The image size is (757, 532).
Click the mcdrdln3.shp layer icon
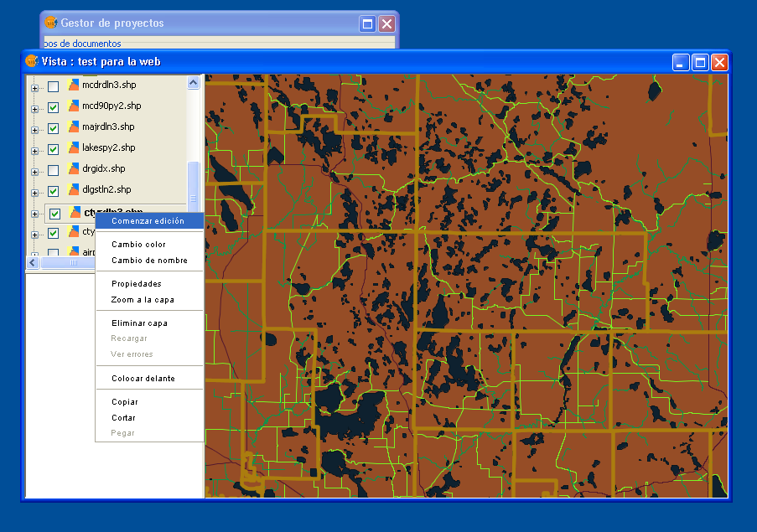coord(74,85)
